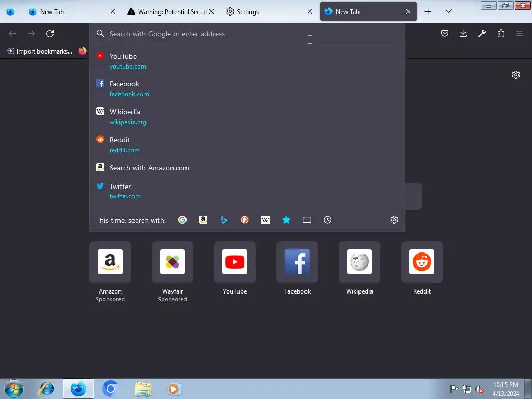Open the Firefox application menu
Image resolution: width=532 pixels, height=399 pixels.
click(519, 33)
